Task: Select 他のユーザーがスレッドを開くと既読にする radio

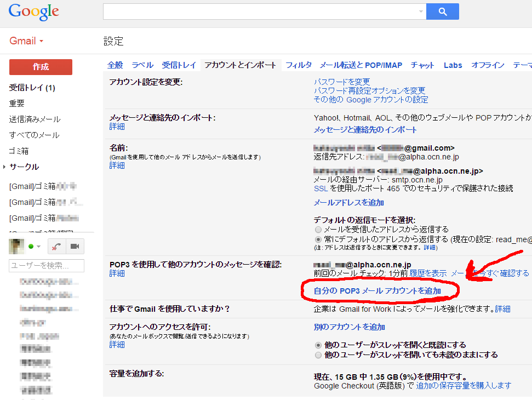Action: (x=318, y=345)
